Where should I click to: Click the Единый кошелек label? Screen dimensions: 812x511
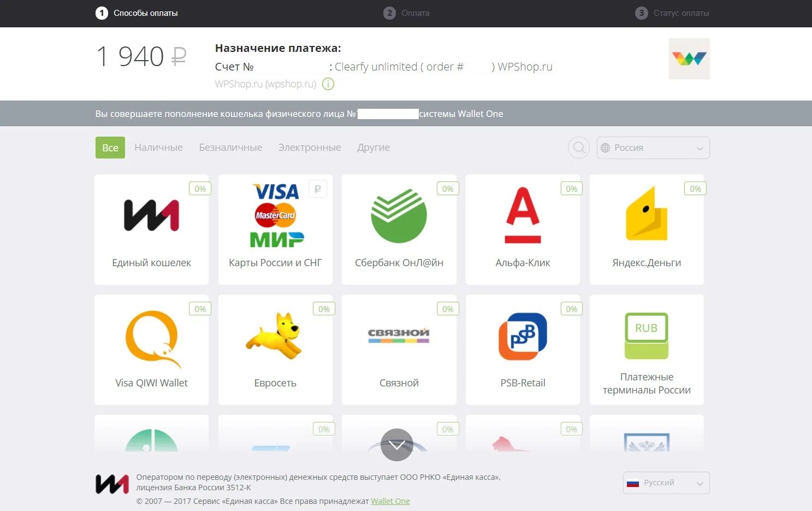151,263
